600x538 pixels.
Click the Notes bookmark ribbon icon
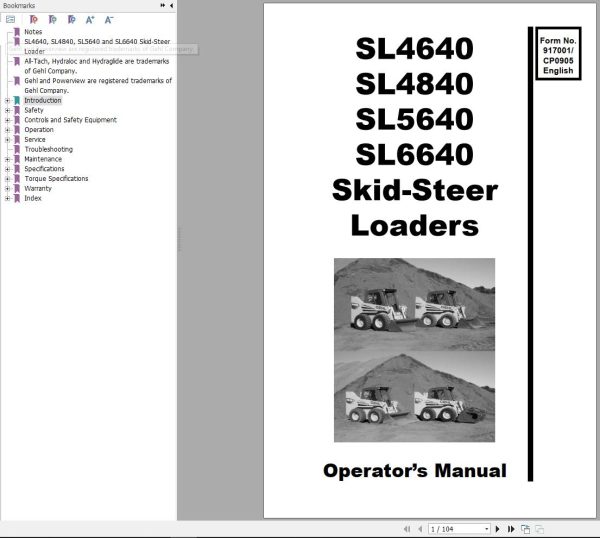[x=17, y=32]
